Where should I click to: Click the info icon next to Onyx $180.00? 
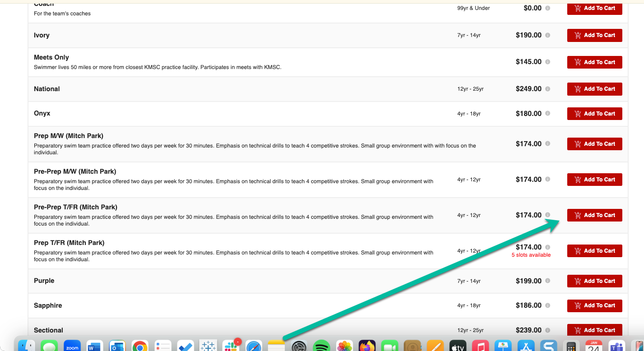click(x=547, y=114)
